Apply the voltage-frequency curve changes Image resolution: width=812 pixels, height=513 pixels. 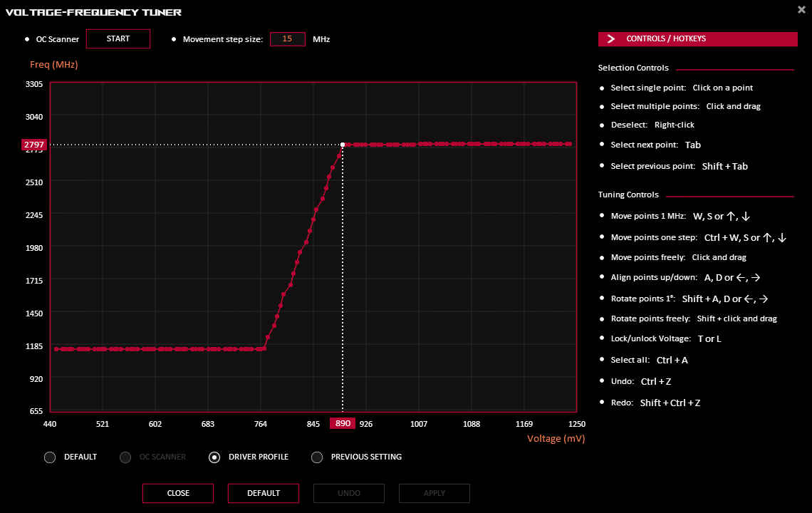click(x=434, y=493)
